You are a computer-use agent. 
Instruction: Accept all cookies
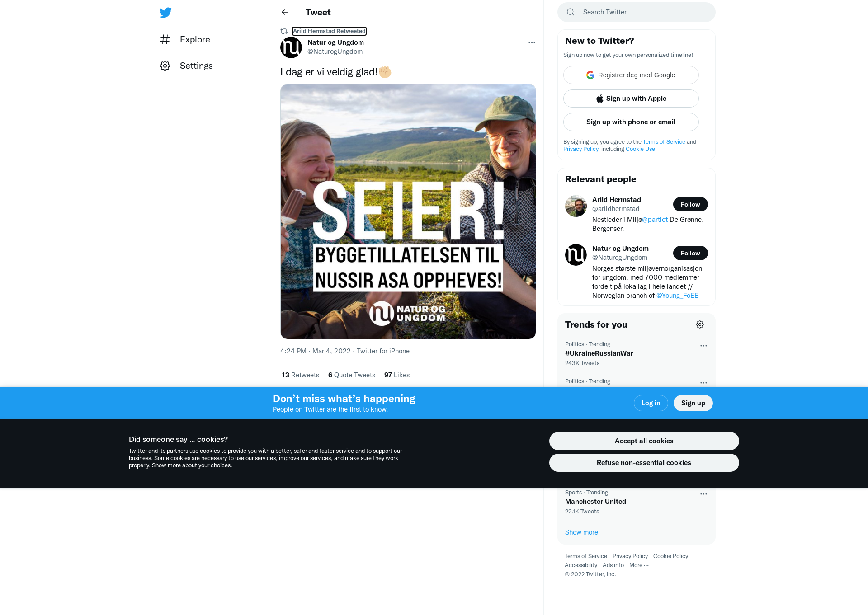coord(644,441)
